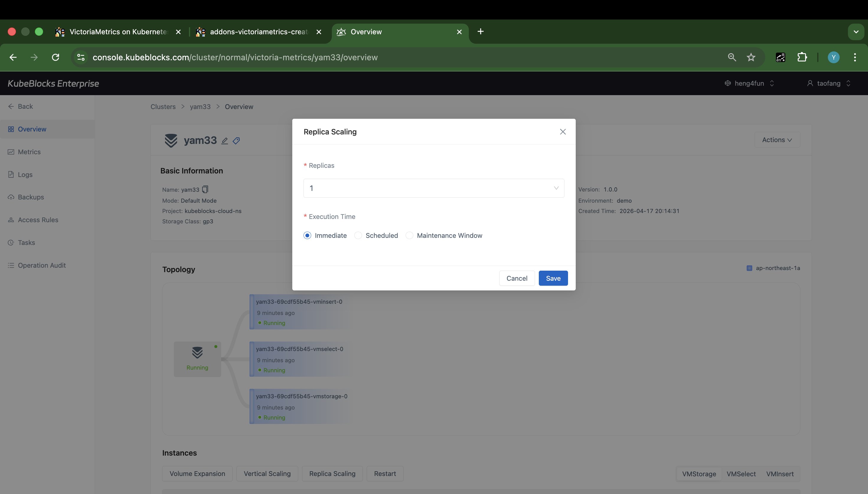Open the translation extension icon
The height and width of the screenshot is (494, 868).
[x=781, y=57]
